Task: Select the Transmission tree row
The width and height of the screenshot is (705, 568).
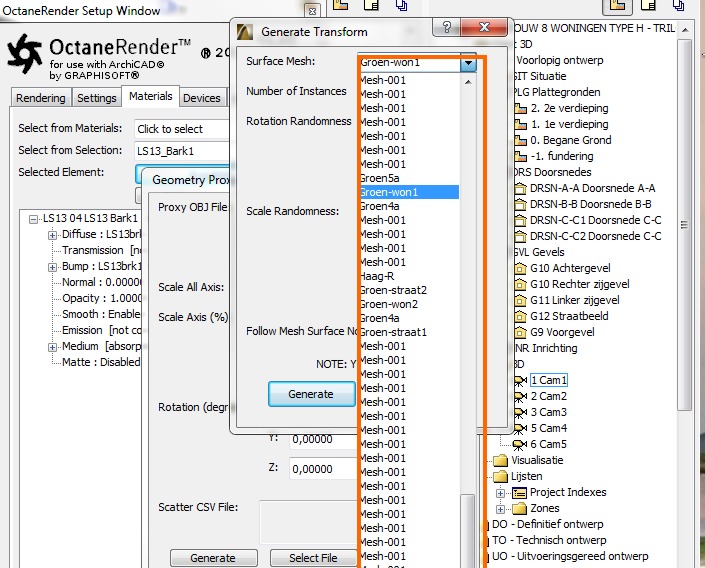Action: point(101,250)
